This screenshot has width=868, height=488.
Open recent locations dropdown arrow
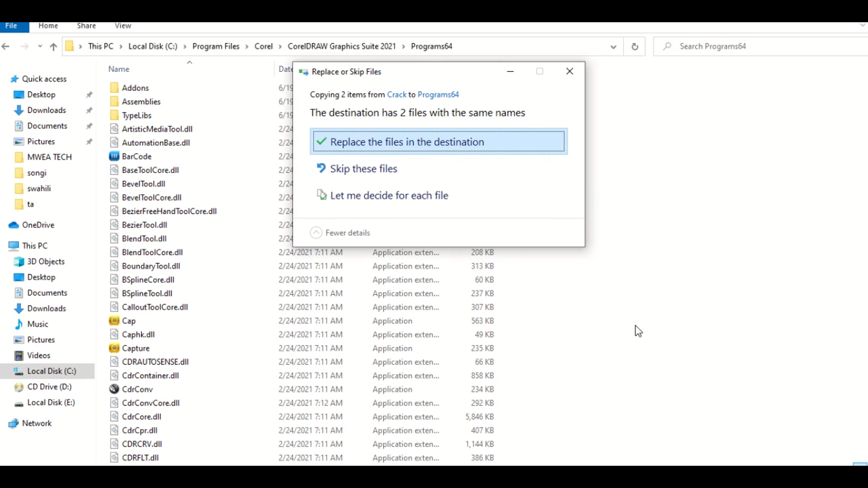click(40, 46)
